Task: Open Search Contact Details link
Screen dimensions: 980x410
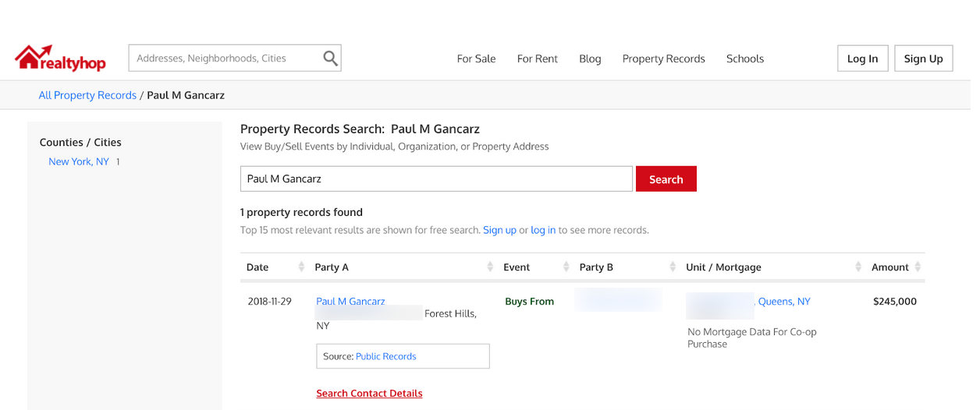Action: coord(369,394)
